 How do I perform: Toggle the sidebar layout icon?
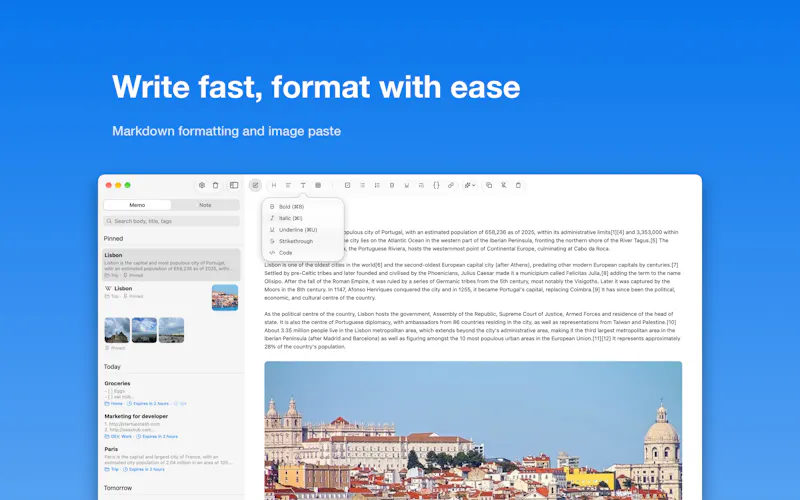pyautogui.click(x=234, y=185)
